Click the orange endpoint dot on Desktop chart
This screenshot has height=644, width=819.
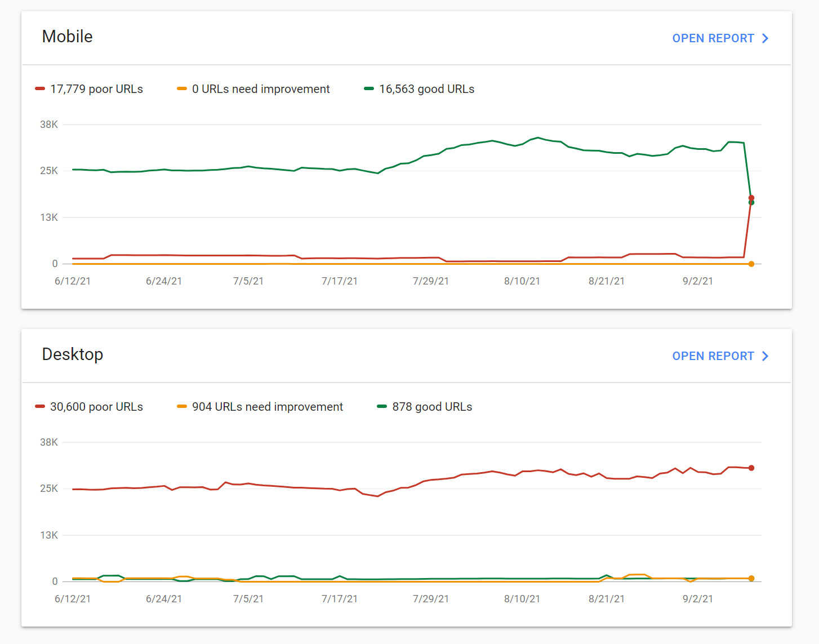tap(751, 579)
